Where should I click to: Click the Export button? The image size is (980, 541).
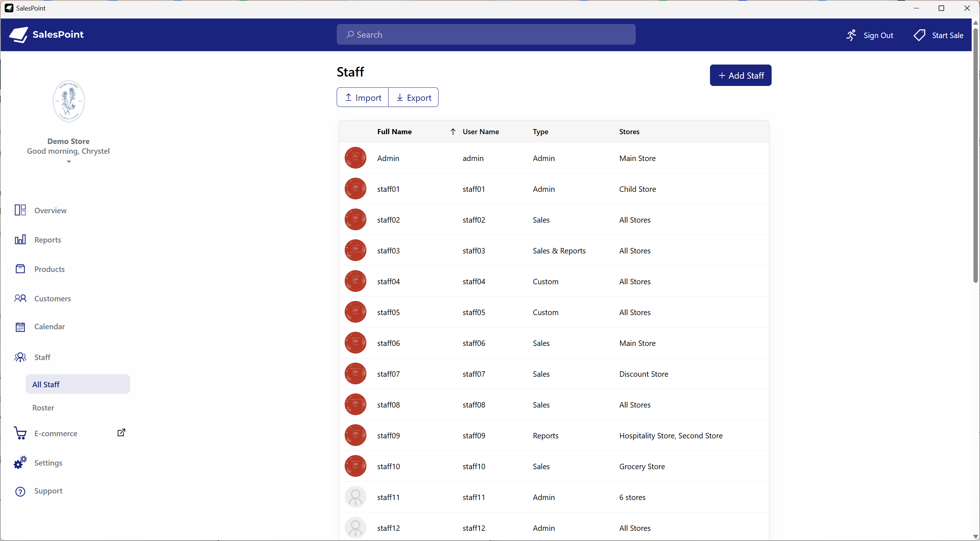point(414,98)
